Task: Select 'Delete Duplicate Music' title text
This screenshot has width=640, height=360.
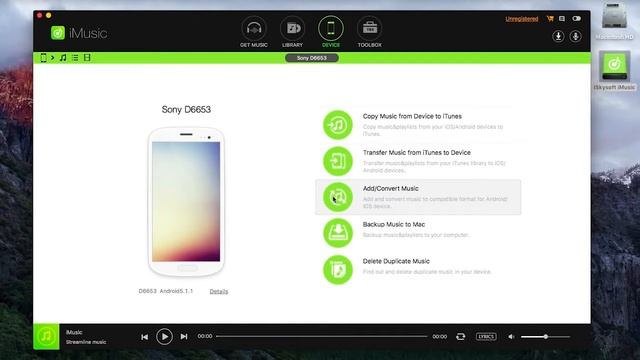Action: 396,261
